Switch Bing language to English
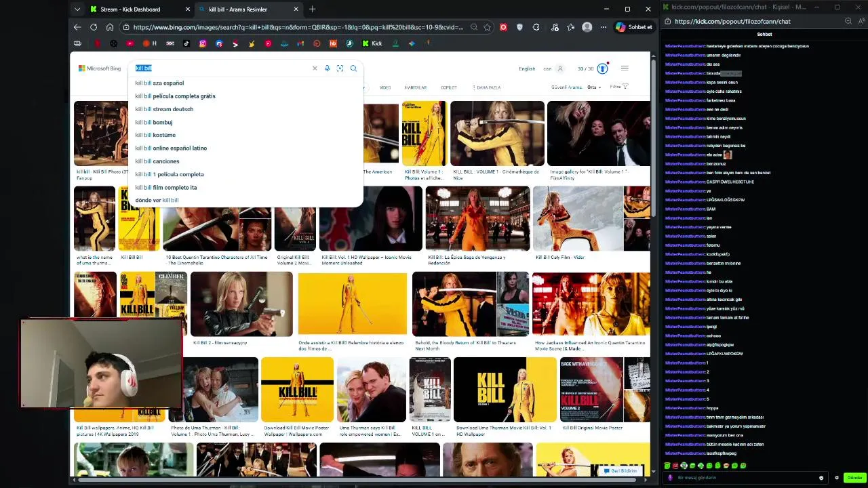Viewport: 868px width, 488px height. pos(527,68)
